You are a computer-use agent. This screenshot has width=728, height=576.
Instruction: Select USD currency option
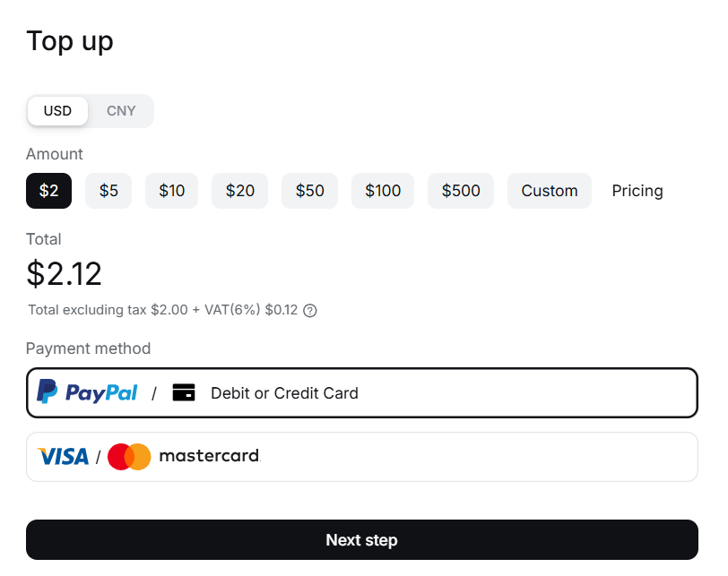[57, 111]
